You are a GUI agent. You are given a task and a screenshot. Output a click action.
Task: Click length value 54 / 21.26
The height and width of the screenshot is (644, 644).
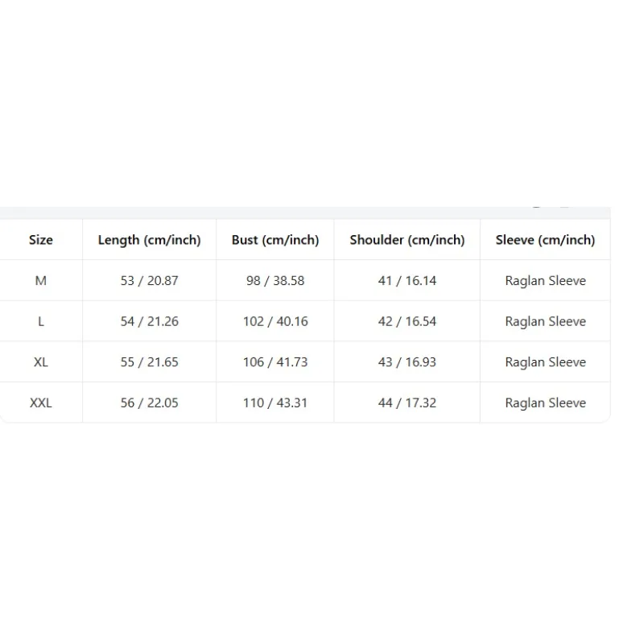149,321
